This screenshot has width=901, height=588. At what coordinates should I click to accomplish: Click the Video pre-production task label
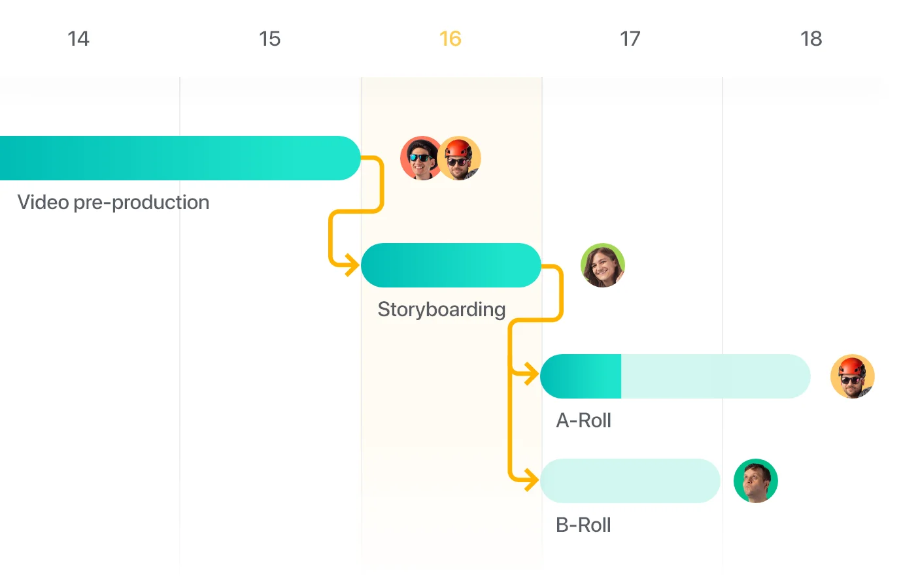(113, 203)
